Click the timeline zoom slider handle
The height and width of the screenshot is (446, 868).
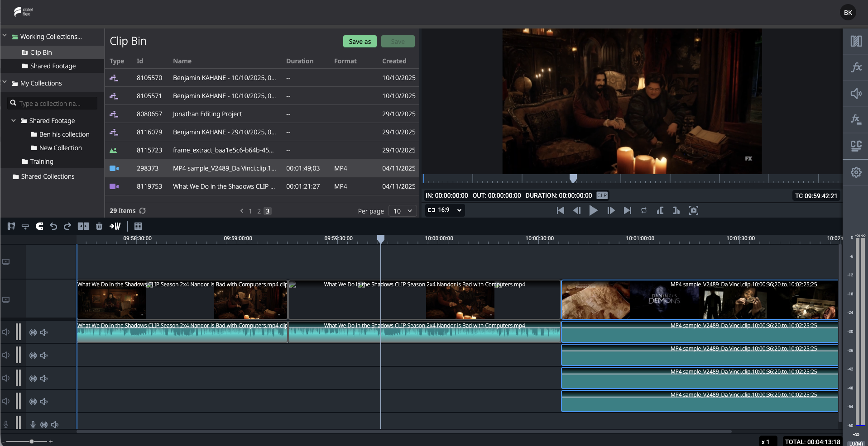pyautogui.click(x=32, y=441)
